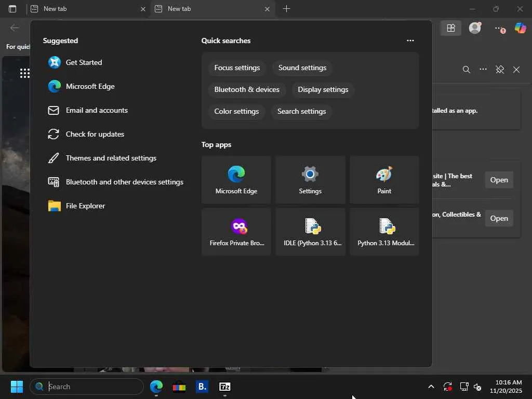The width and height of the screenshot is (532, 399).
Task: Click Edge extensions toolbar icon
Action: (451, 28)
